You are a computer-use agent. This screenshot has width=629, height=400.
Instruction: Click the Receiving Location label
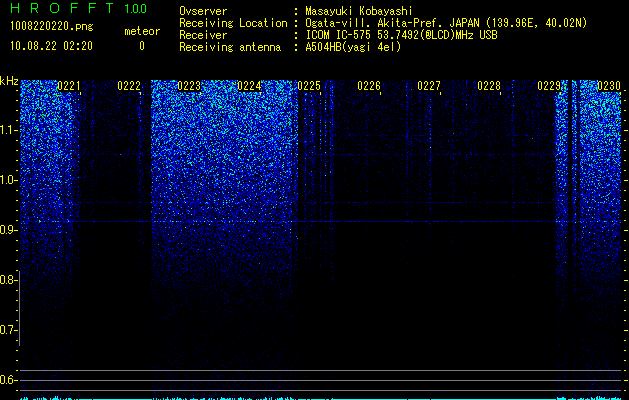[x=233, y=23]
